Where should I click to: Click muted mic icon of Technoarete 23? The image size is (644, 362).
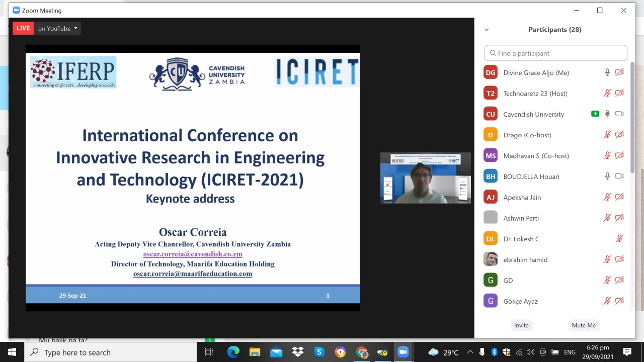click(x=607, y=93)
